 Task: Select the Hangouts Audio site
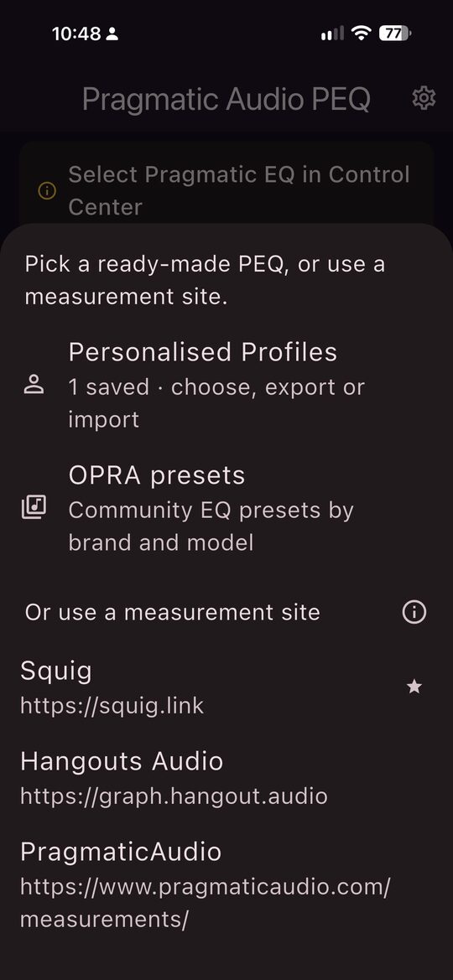coord(226,778)
